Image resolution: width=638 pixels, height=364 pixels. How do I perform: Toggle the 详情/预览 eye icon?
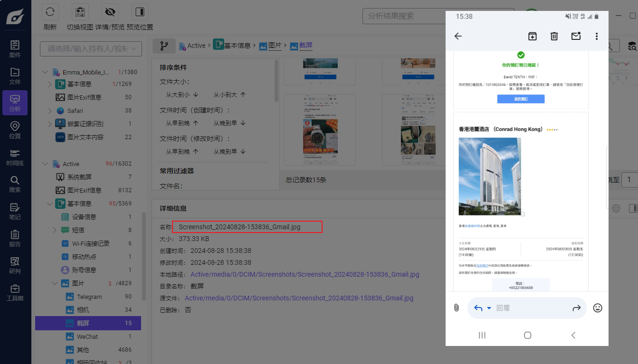(x=110, y=11)
